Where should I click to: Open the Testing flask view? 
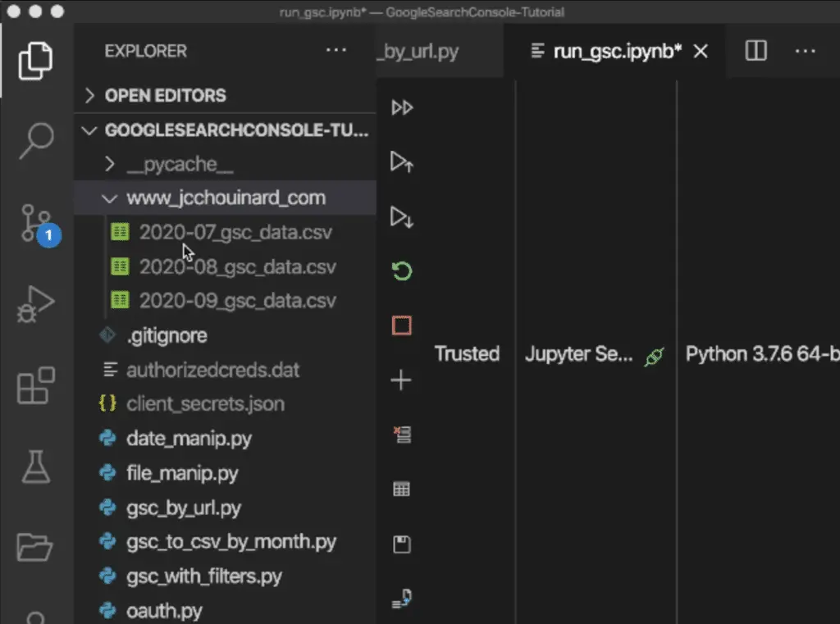click(36, 467)
